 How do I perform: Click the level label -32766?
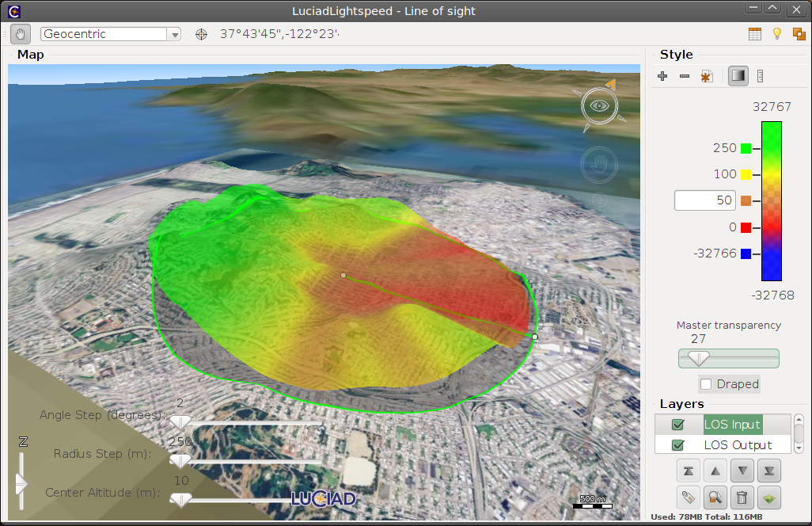(x=715, y=253)
